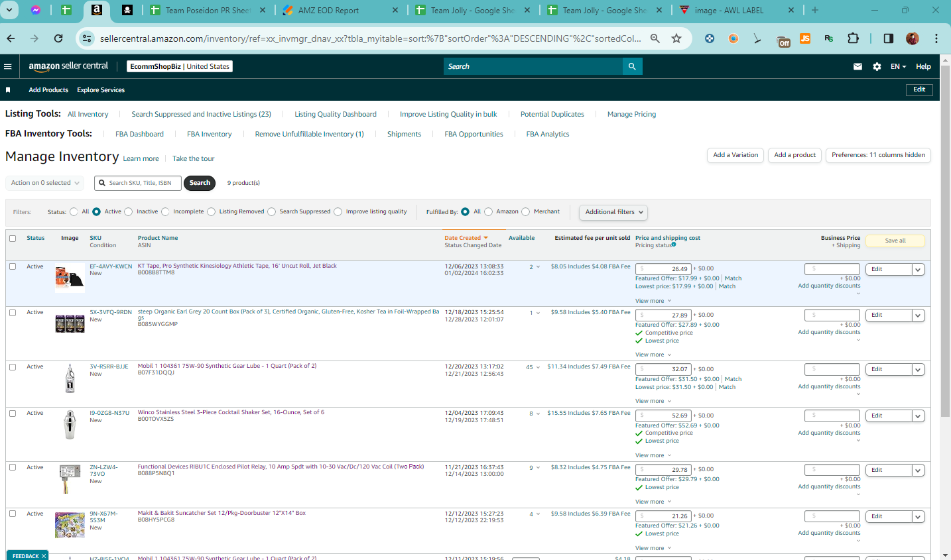951x560 pixels.
Task: Switch to Team Poseidon PR Sheet tab
Action: click(208, 10)
